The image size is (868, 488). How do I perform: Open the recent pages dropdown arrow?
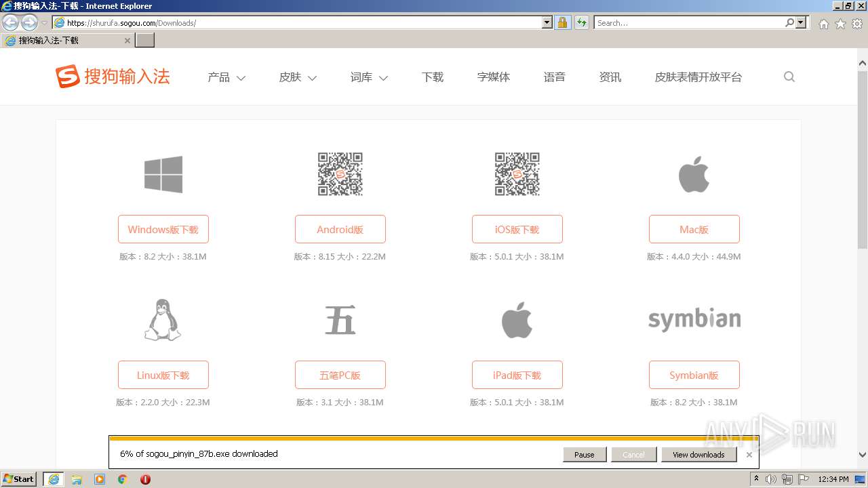[x=45, y=23]
